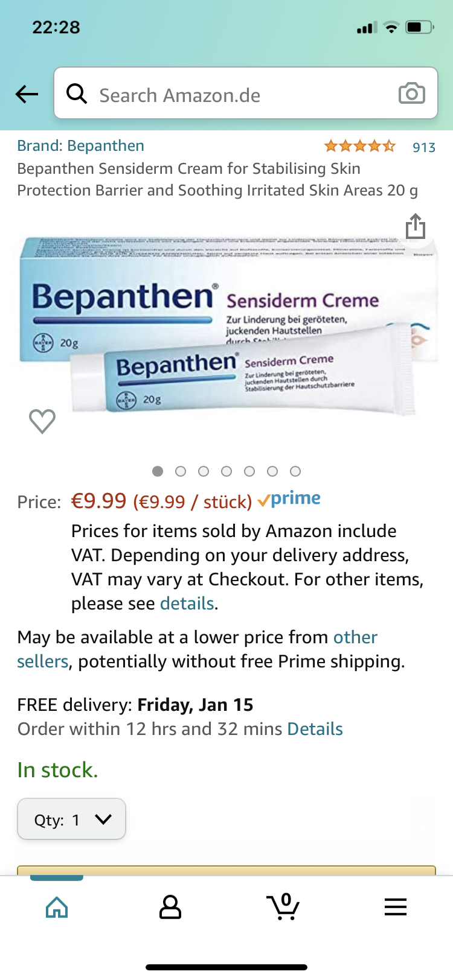Open VAT details link
Viewport: 453px width, 980px height.
[187, 603]
